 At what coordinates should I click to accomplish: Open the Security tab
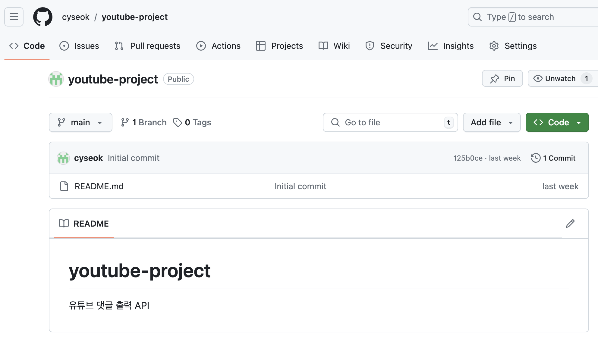[x=389, y=46]
